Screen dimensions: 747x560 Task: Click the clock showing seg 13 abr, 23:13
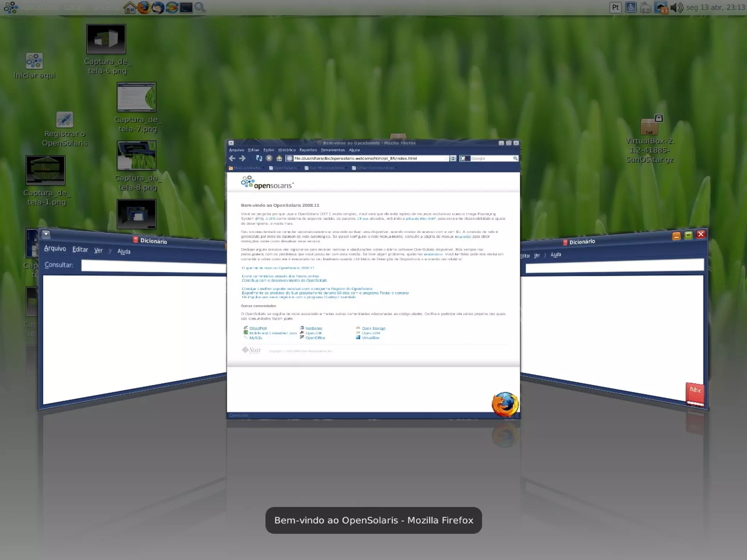click(715, 7)
